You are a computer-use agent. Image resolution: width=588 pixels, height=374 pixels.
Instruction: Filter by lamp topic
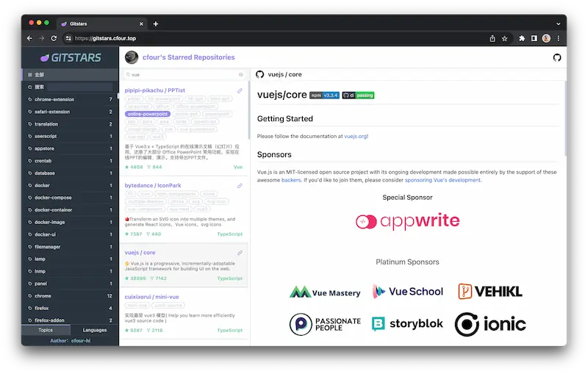tap(70, 259)
